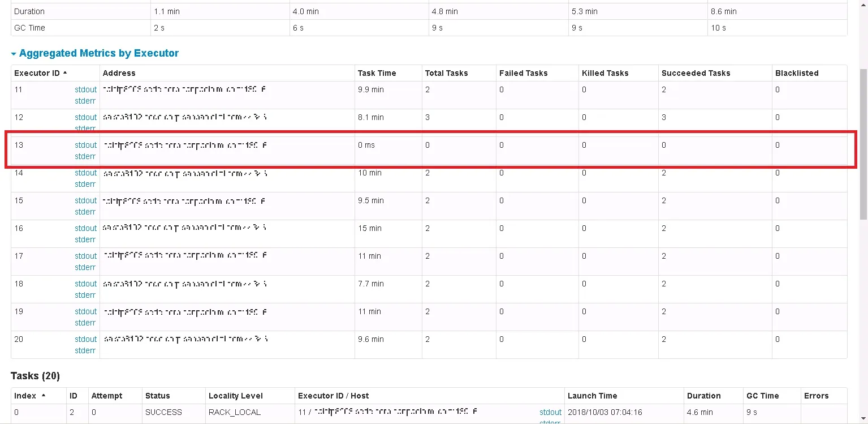Sort executors by Task Time
Image resolution: width=868 pixels, height=424 pixels.
(377, 73)
